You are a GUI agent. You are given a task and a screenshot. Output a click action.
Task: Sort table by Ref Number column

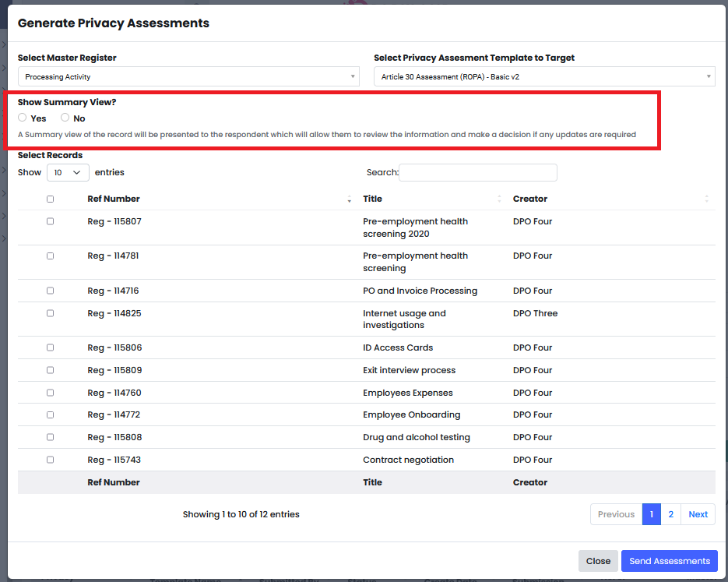click(x=114, y=199)
